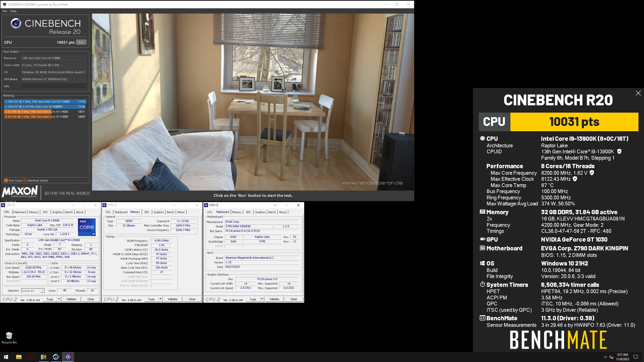Select ranking entry for Core i9-14900KF
The height and width of the screenshot is (362, 644).
coord(45,107)
